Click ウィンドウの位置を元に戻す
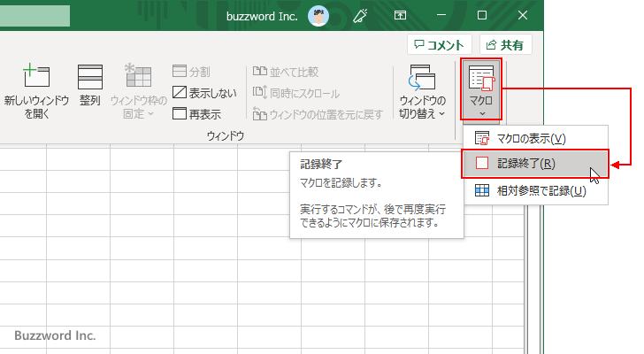The image size is (644, 354). point(318,114)
